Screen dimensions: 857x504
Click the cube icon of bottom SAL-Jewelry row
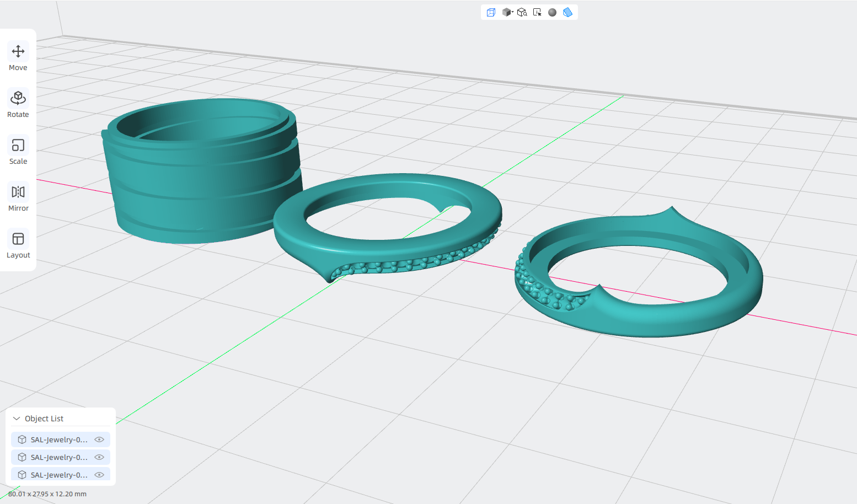(x=22, y=475)
